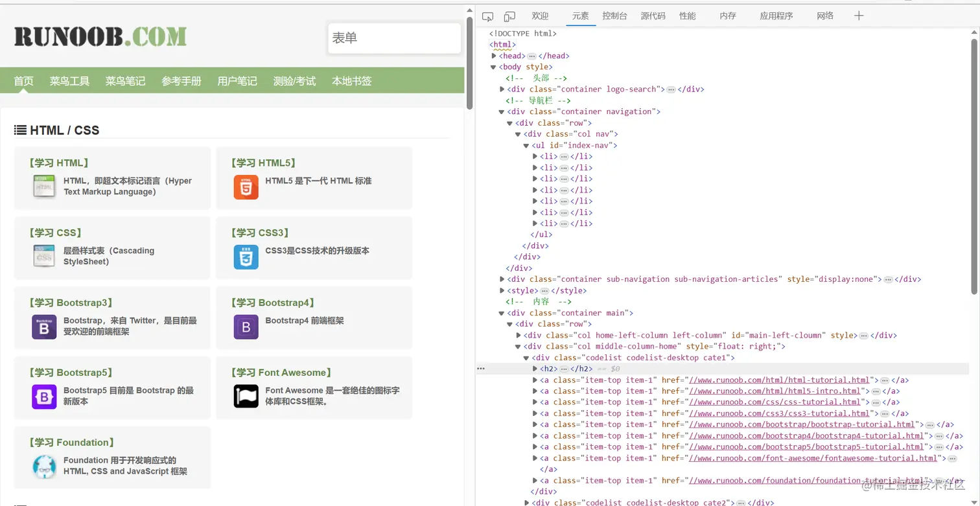Screen dimensions: 980x506
Task: Expand the codelist cate2 div
Action: pyautogui.click(x=527, y=503)
